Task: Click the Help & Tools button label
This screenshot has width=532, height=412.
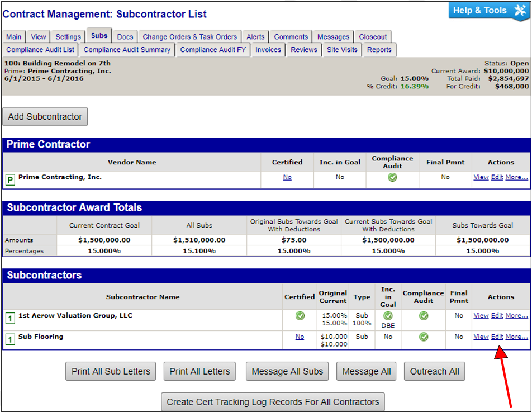Action: [x=479, y=10]
